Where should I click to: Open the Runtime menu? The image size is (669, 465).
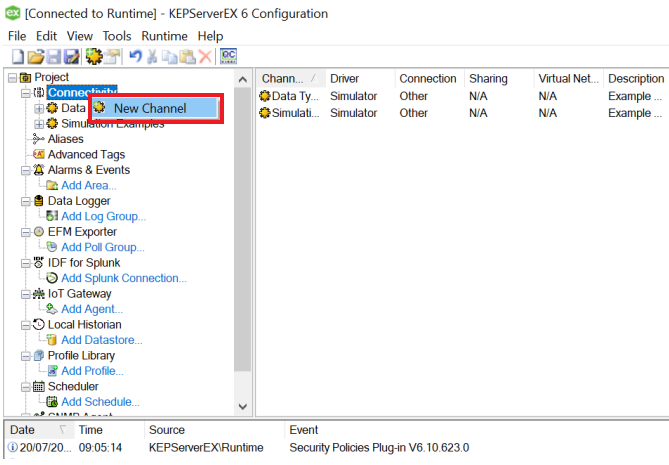(x=165, y=35)
